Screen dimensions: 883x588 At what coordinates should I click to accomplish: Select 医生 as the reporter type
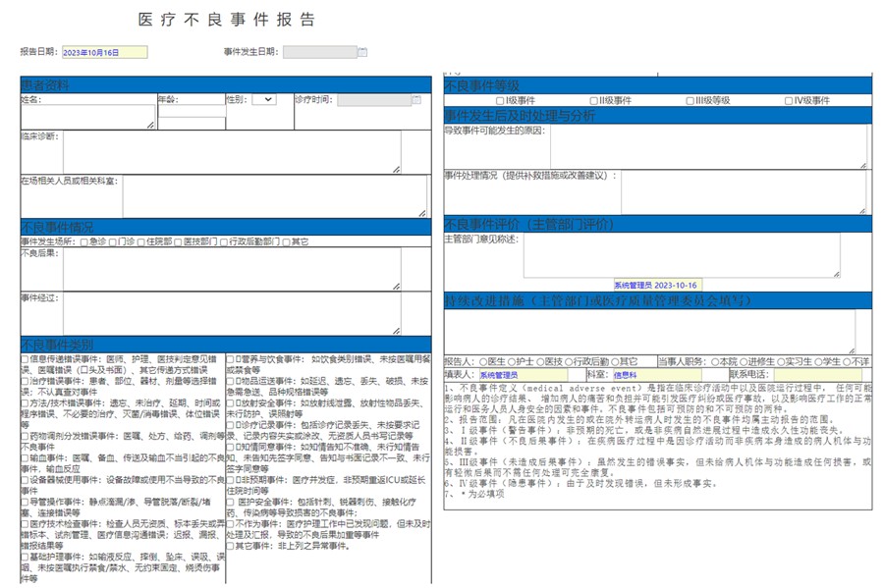(483, 362)
